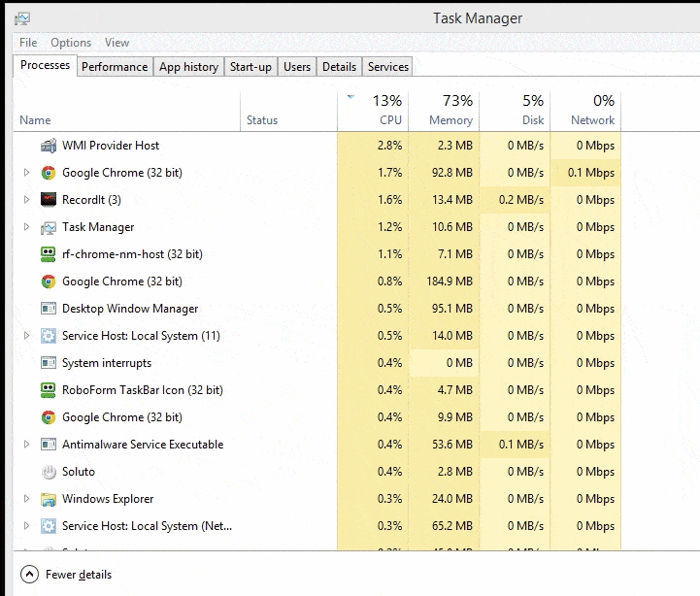Select the Desktop Window Manager name
700x596 pixels.
tap(130, 309)
